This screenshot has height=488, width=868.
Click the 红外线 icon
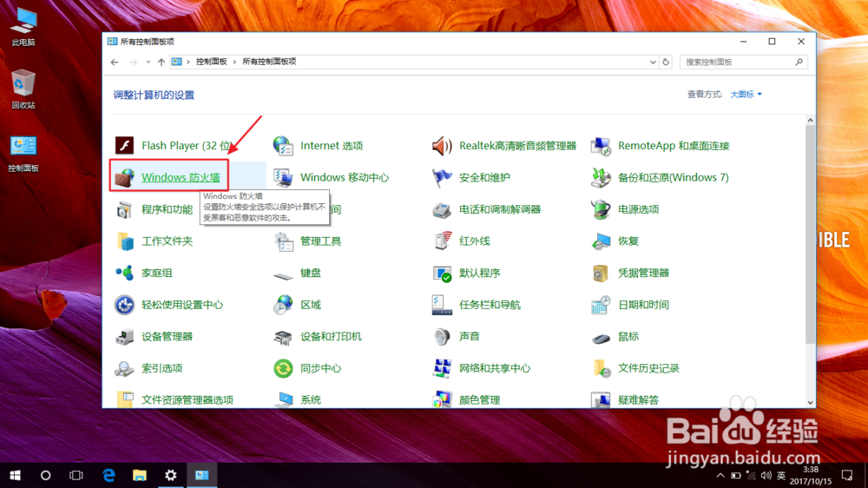point(442,241)
